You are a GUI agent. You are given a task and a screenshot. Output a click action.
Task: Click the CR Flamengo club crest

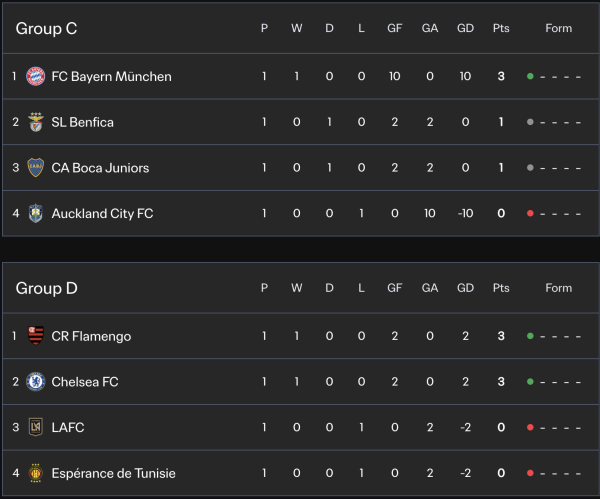[x=36, y=336]
